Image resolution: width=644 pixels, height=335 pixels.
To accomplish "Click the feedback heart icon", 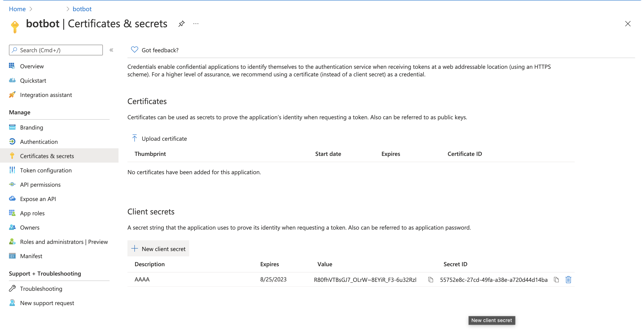I will (x=134, y=50).
